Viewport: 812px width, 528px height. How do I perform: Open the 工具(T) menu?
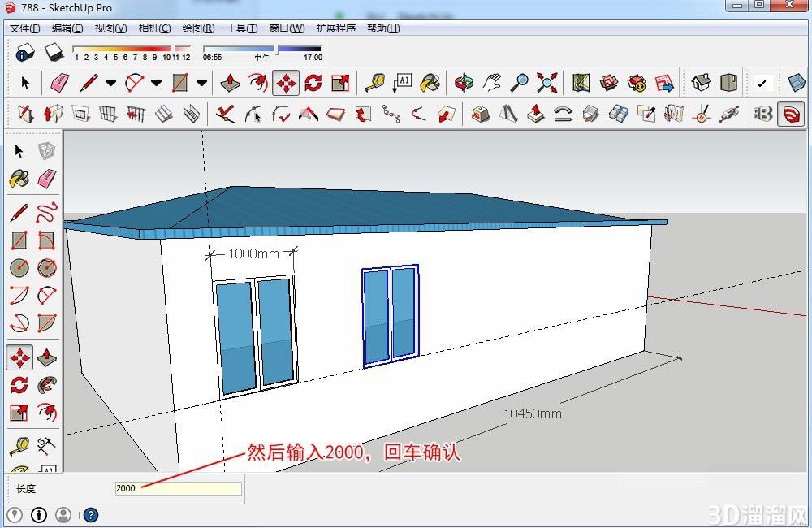[x=242, y=28]
